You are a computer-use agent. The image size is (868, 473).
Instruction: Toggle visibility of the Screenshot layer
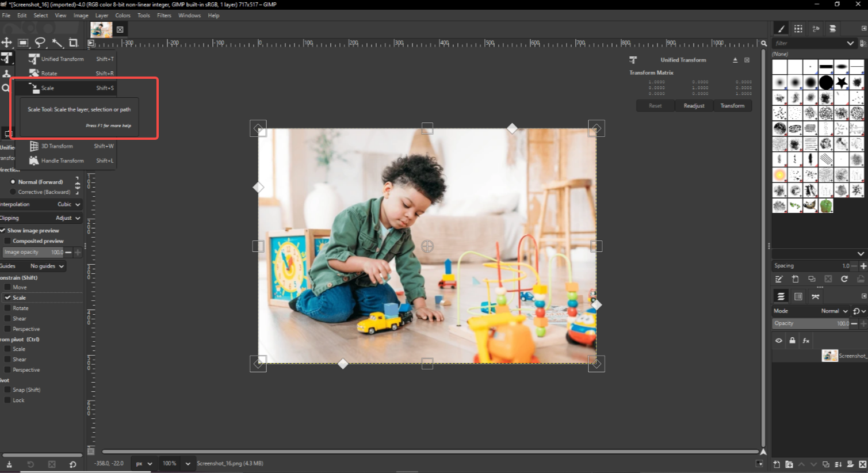click(779, 341)
